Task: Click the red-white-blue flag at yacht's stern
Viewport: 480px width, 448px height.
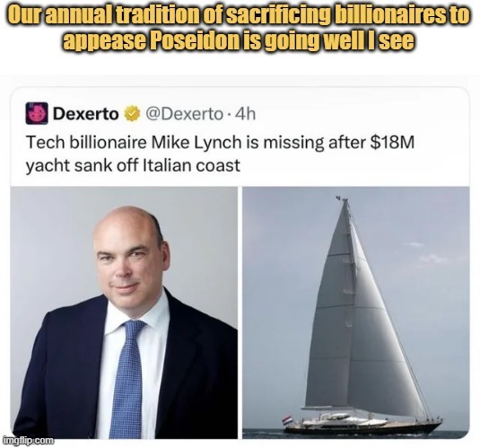Action: (287, 420)
